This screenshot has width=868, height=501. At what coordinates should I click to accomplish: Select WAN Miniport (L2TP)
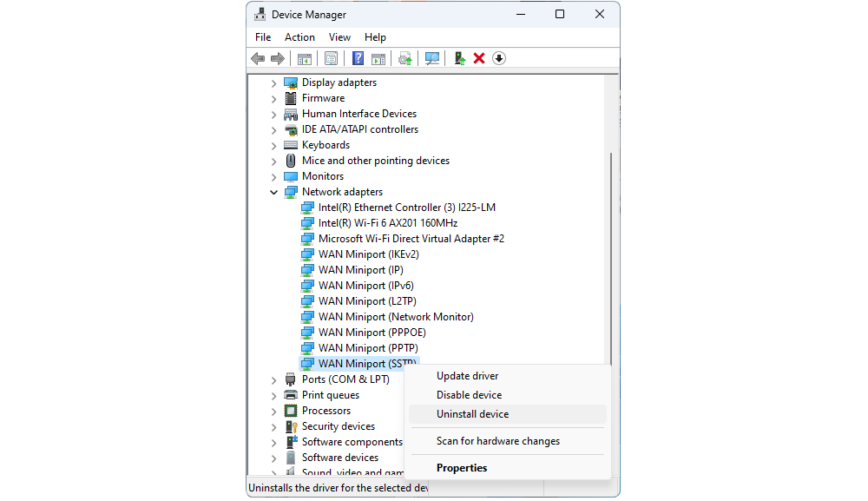click(367, 301)
